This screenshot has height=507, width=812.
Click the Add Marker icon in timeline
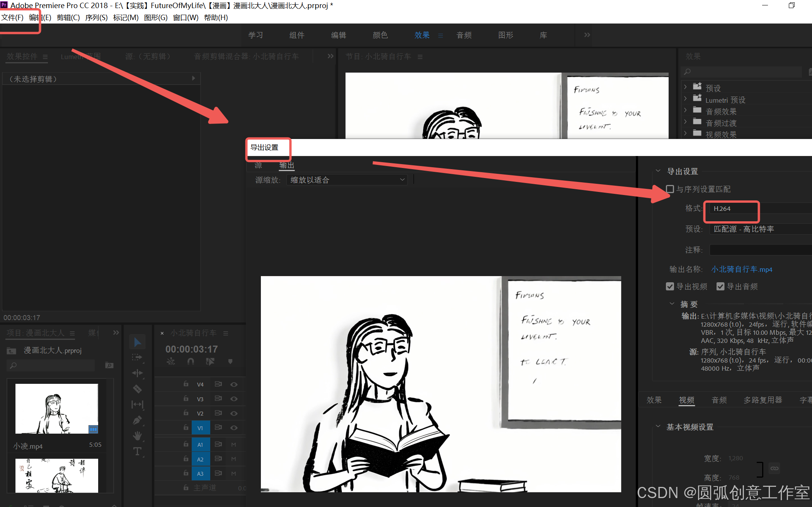pos(230,361)
